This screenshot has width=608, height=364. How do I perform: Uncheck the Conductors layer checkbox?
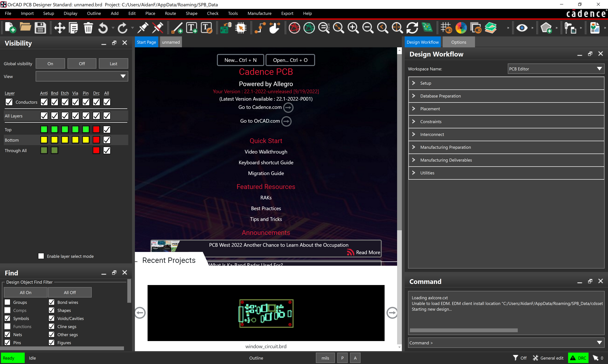click(9, 102)
